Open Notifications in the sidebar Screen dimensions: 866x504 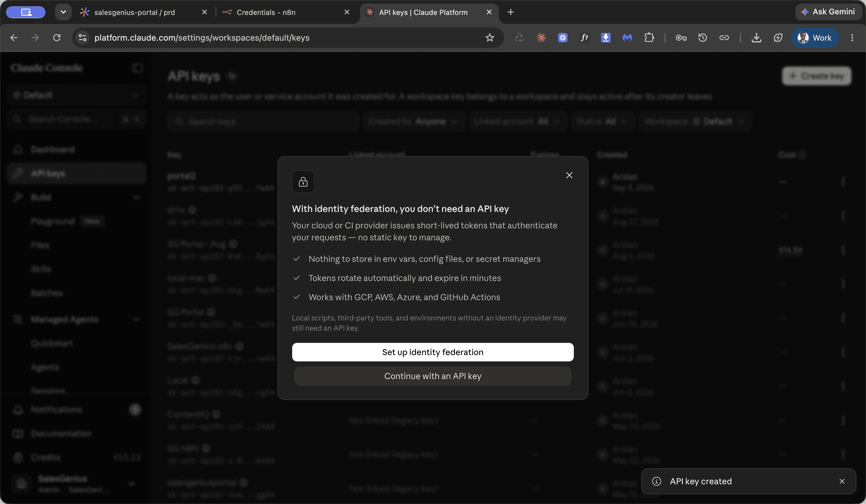(x=76, y=410)
